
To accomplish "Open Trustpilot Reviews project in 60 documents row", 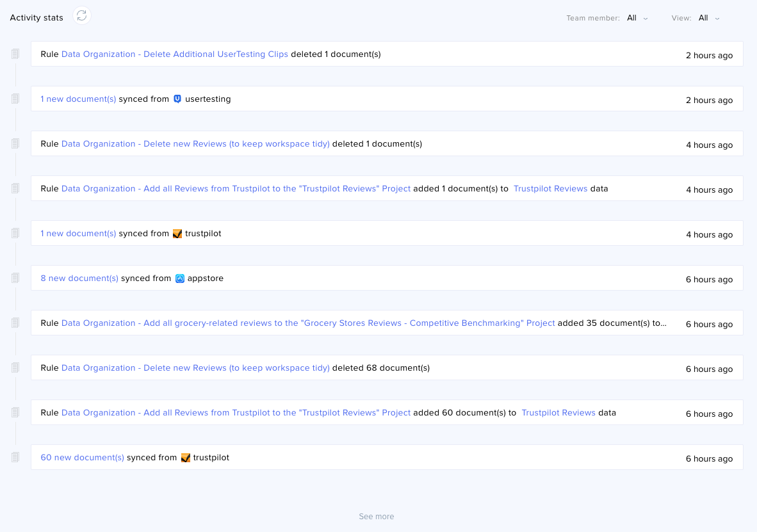I will [x=558, y=413].
